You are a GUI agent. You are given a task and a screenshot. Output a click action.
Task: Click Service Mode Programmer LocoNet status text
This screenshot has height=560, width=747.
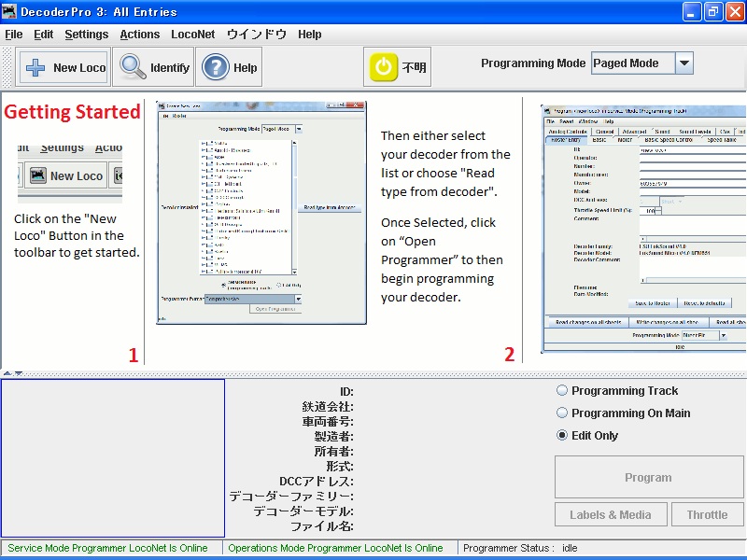tap(107, 548)
